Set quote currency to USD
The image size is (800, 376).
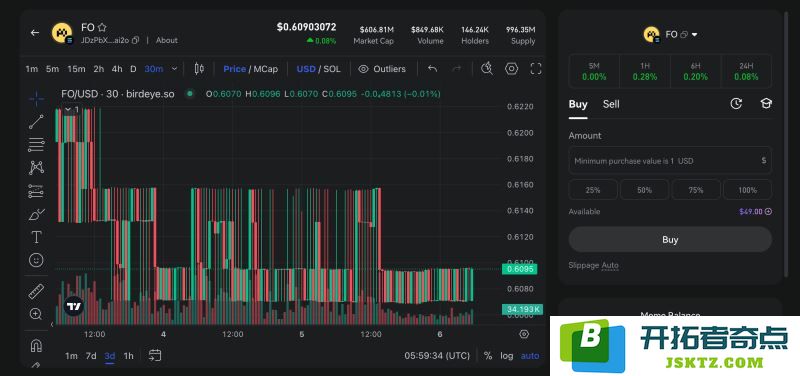(306, 69)
